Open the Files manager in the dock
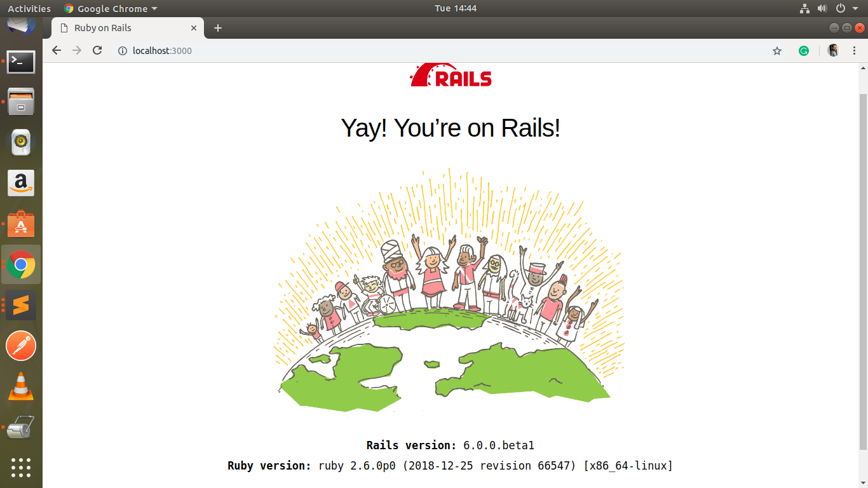Screen dimensions: 868x488 21,102
